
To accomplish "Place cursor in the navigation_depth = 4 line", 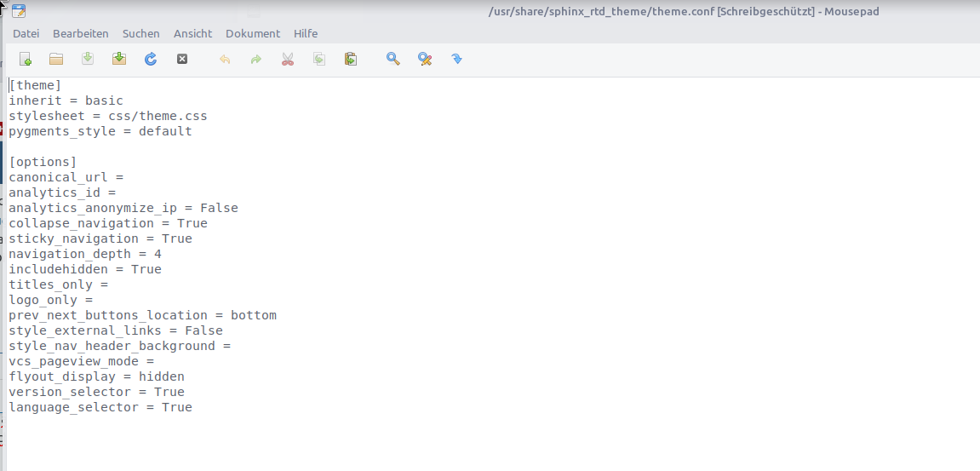I will click(85, 254).
